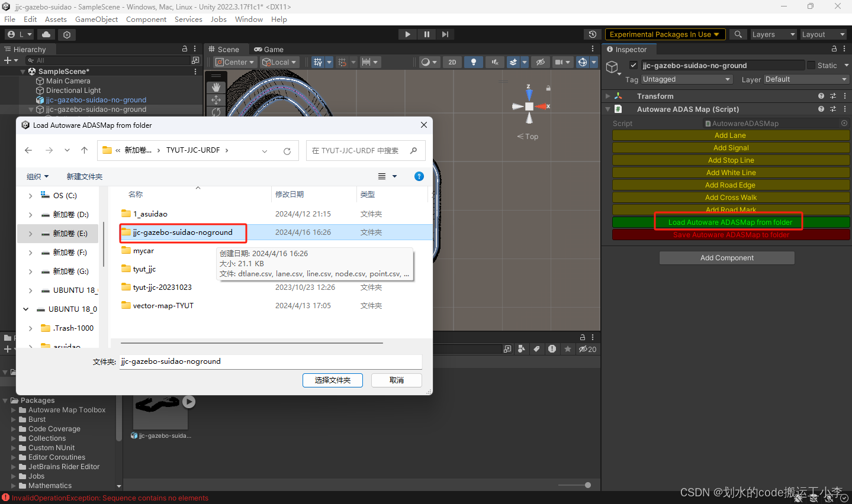The width and height of the screenshot is (852, 504).
Task: Click 选择文件夹 to confirm the folder selection
Action: coord(332,380)
